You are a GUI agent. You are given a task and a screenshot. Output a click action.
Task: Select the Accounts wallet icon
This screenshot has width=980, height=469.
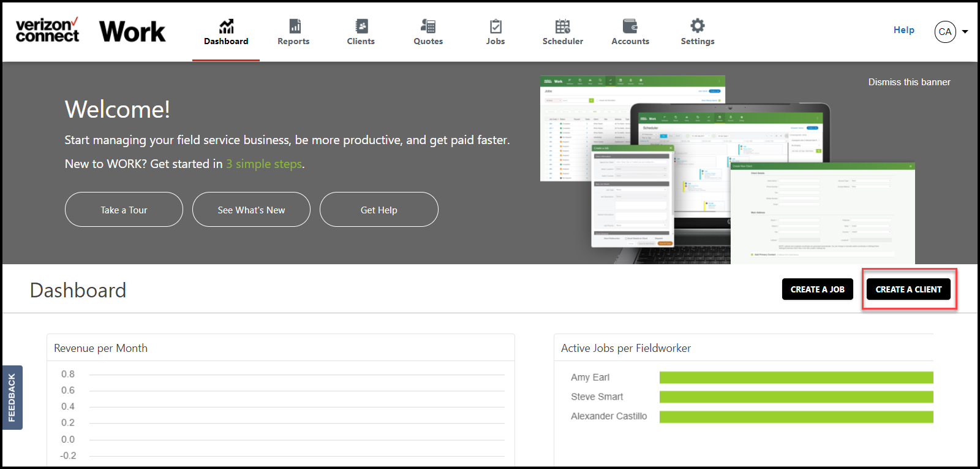click(x=630, y=26)
